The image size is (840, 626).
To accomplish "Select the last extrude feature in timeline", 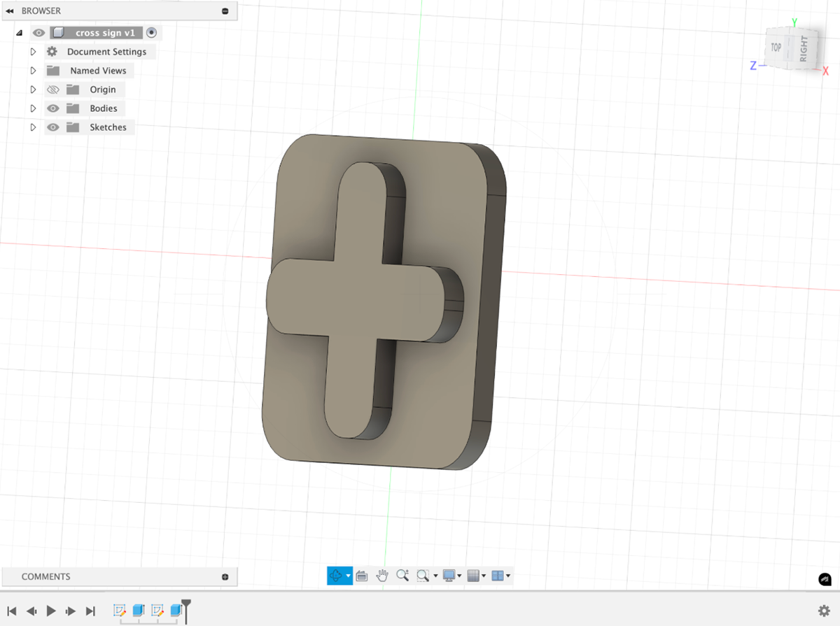I will coord(176,611).
